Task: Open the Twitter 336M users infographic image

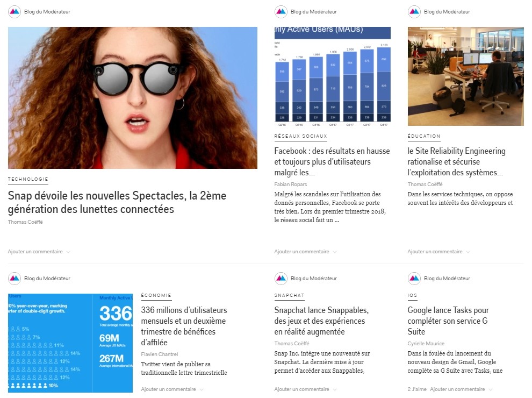Action: [70, 343]
